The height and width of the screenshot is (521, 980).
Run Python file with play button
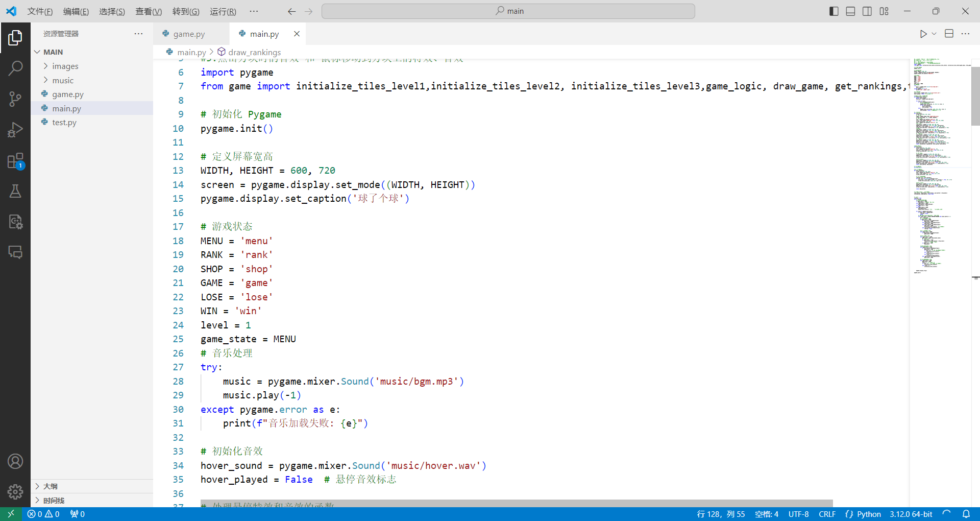(923, 34)
